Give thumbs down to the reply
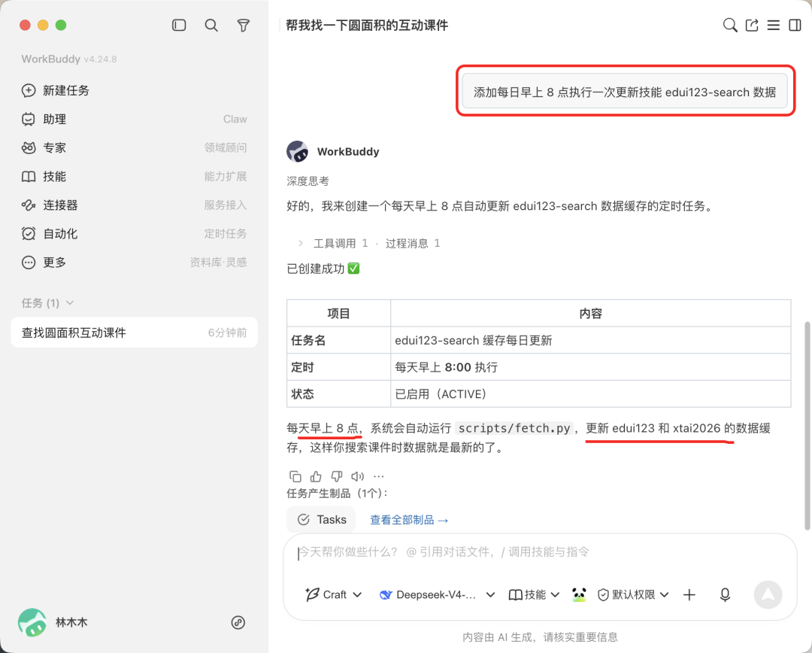Viewport: 812px width, 653px height. click(x=337, y=476)
